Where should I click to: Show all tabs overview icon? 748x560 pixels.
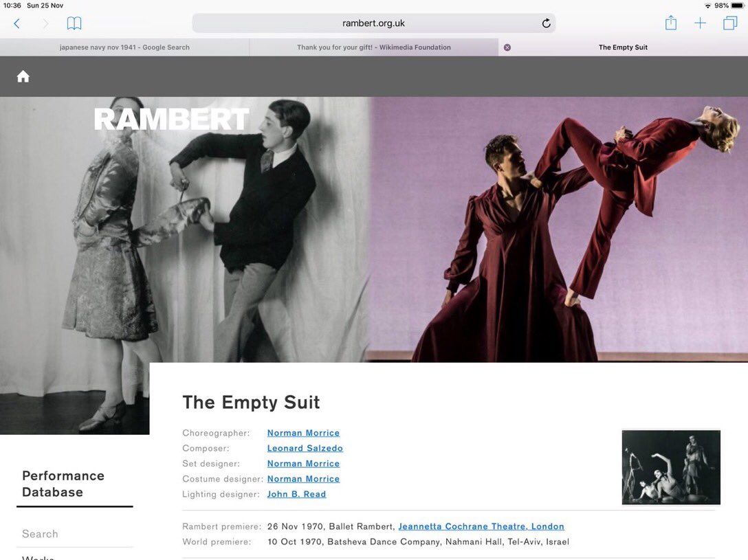730,23
